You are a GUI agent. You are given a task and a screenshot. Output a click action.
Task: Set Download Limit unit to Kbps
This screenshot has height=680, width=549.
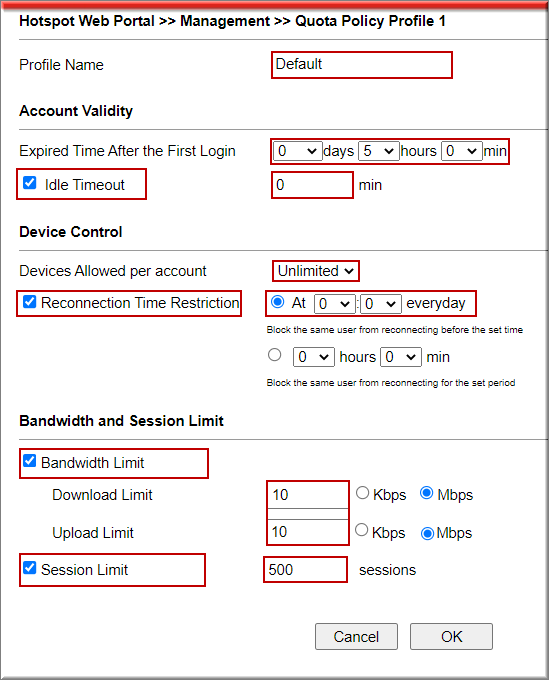point(362,493)
